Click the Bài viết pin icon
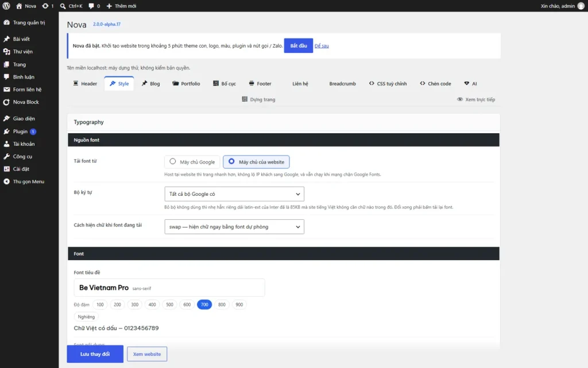The height and width of the screenshot is (368, 588). coord(7,39)
